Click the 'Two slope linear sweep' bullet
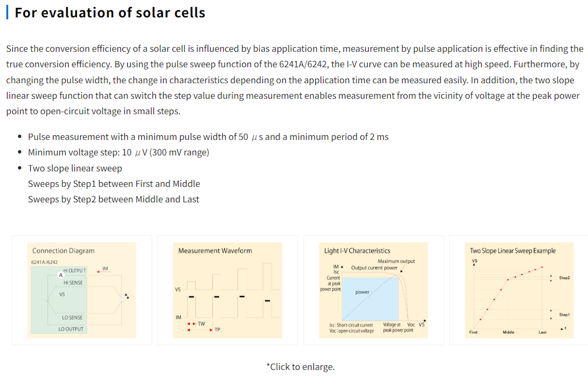This screenshot has height=384, width=588. 75,168
